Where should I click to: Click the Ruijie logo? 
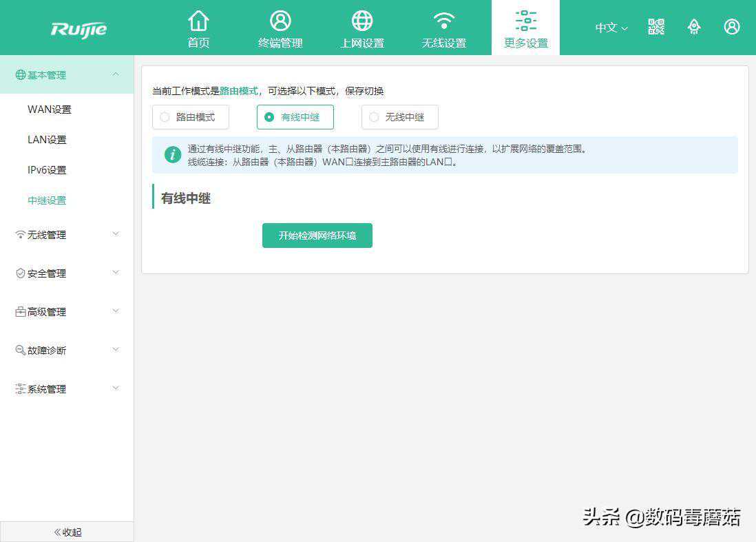point(78,29)
